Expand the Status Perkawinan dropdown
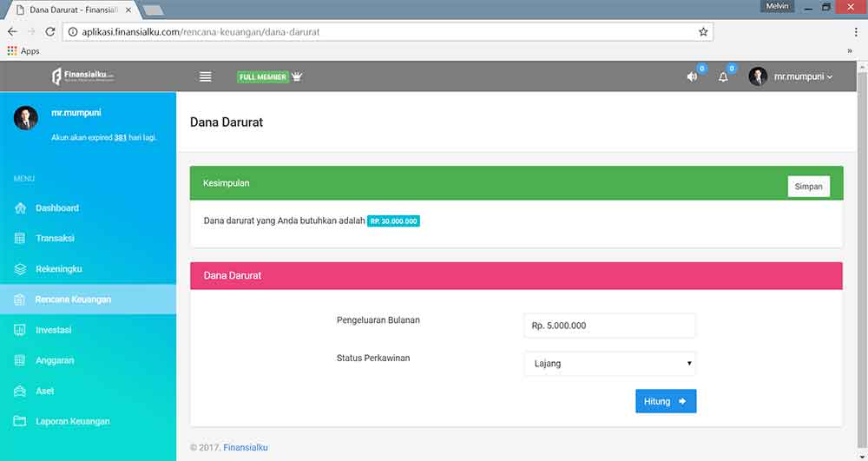This screenshot has width=868, height=461. (609, 364)
